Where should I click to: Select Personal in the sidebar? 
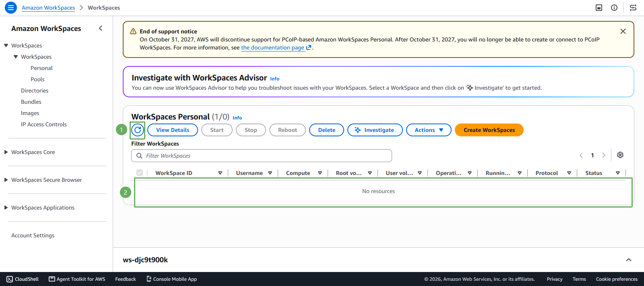pos(41,68)
